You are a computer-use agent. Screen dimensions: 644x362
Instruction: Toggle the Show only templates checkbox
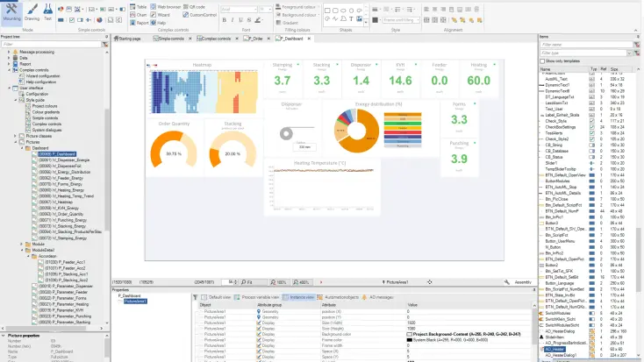point(542,60)
